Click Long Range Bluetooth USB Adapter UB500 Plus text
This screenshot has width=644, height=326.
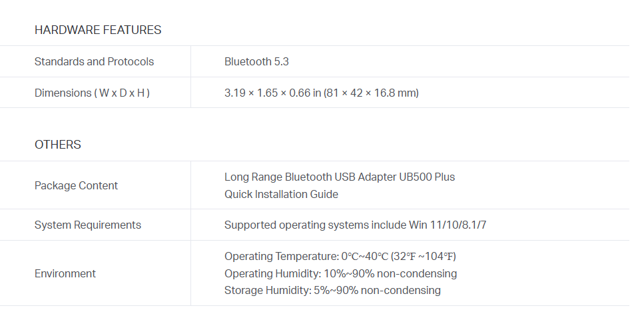click(x=340, y=177)
